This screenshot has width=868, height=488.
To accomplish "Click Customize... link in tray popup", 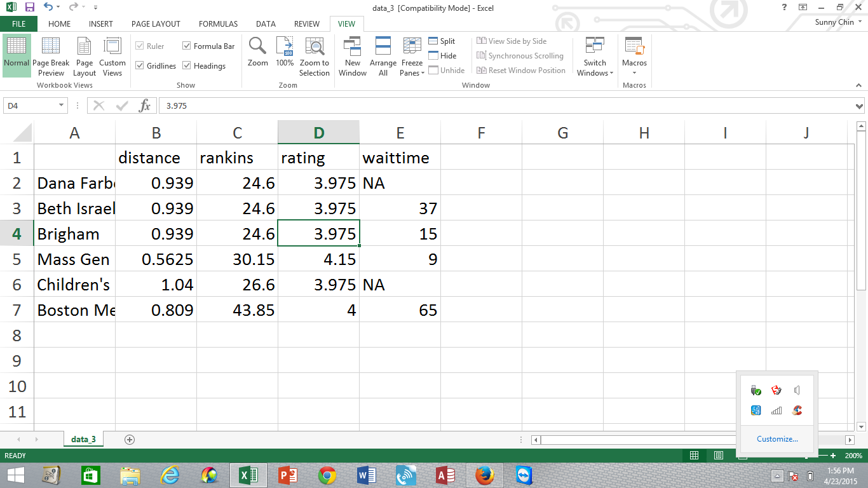I will tap(777, 439).
